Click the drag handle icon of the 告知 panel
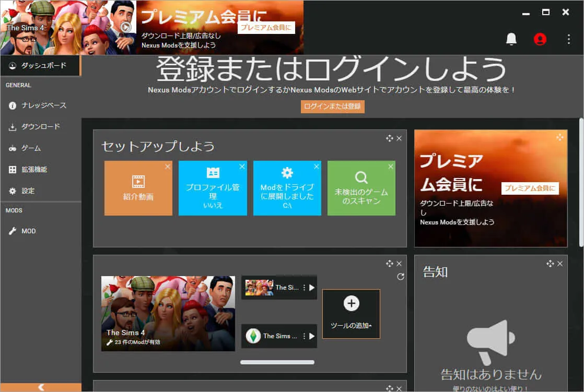Screen dimensions: 584x392 coord(550,264)
